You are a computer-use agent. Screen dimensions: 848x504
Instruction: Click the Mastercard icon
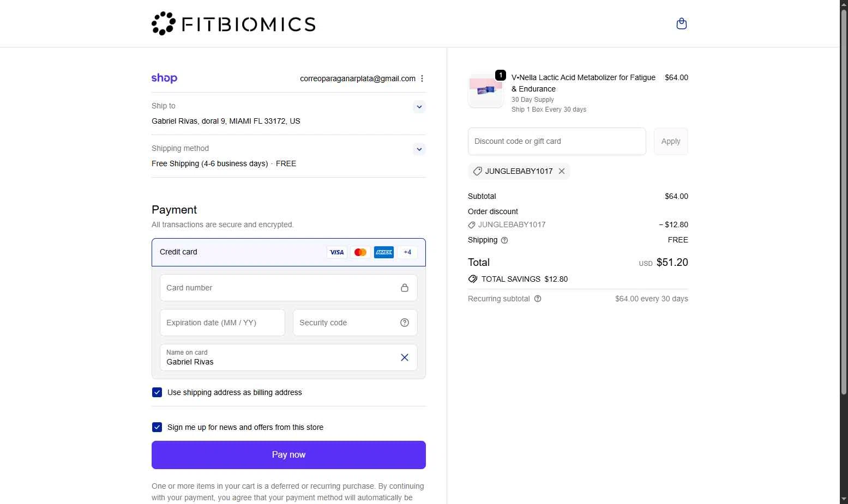360,252
